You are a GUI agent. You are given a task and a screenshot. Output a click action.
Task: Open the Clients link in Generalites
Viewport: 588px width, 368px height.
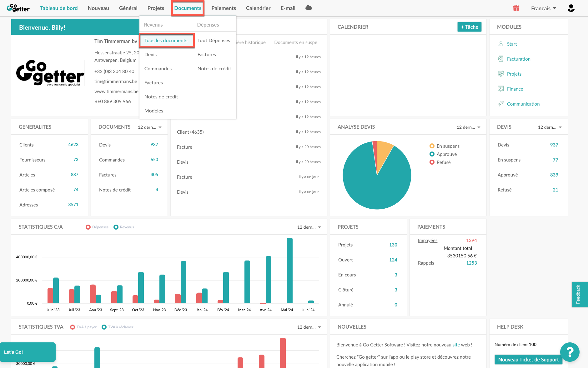coord(26,145)
